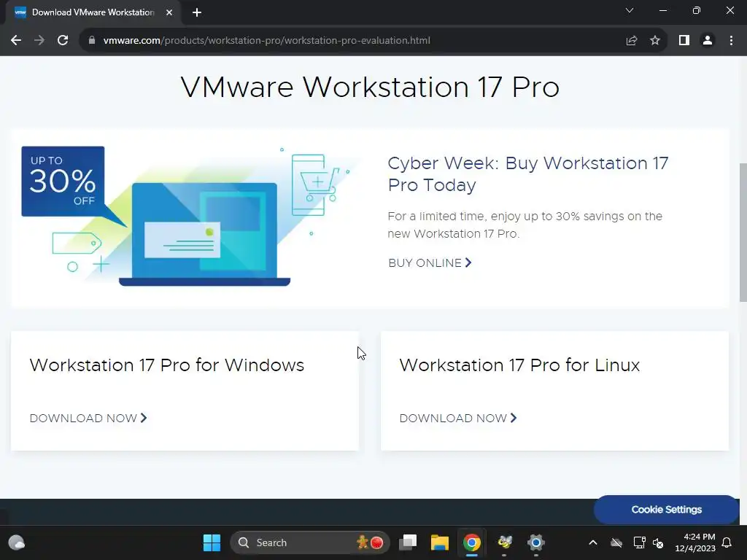
Task: Reload the VMware page
Action: point(63,41)
